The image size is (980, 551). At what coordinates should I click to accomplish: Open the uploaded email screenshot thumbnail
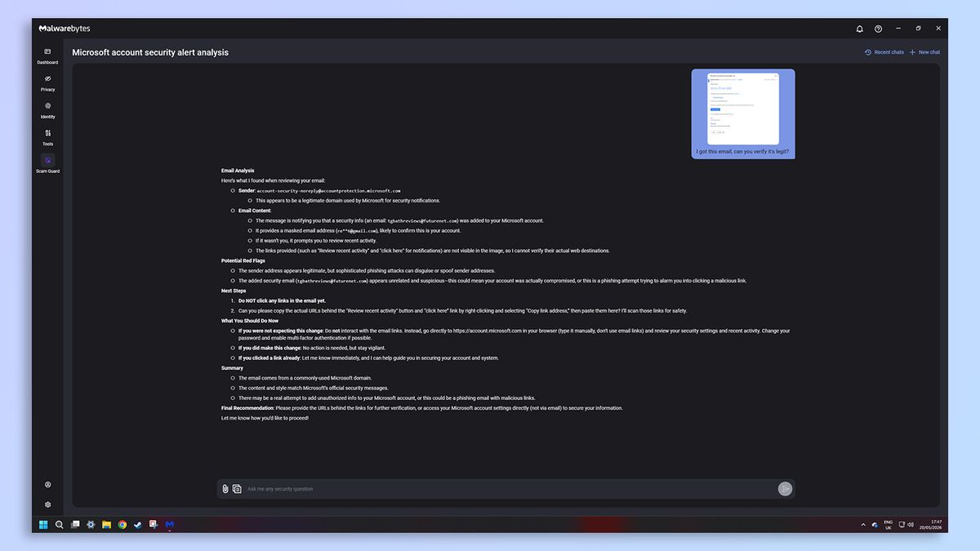point(743,109)
